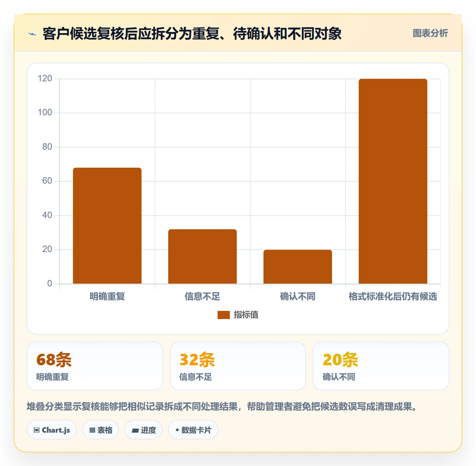Select the 明确重复 bar in chart

107,226
